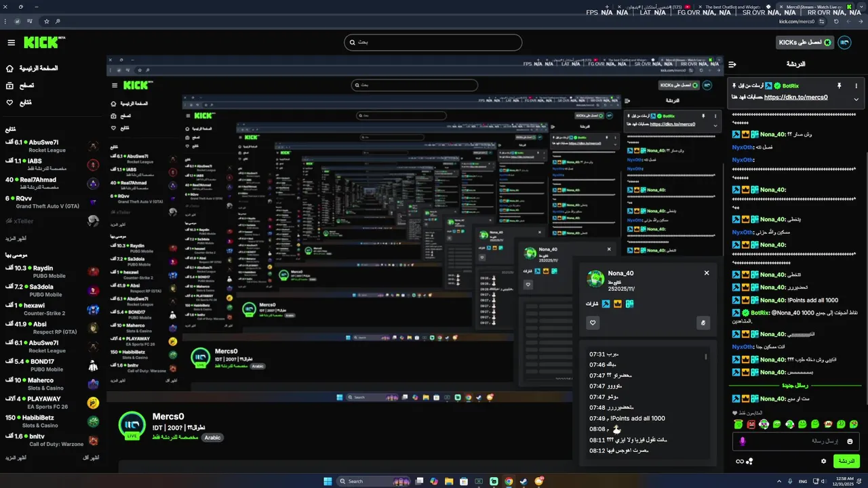Open hexawi Counter-Strike 2 channel
The width and height of the screenshot is (868, 488).
pos(53,309)
